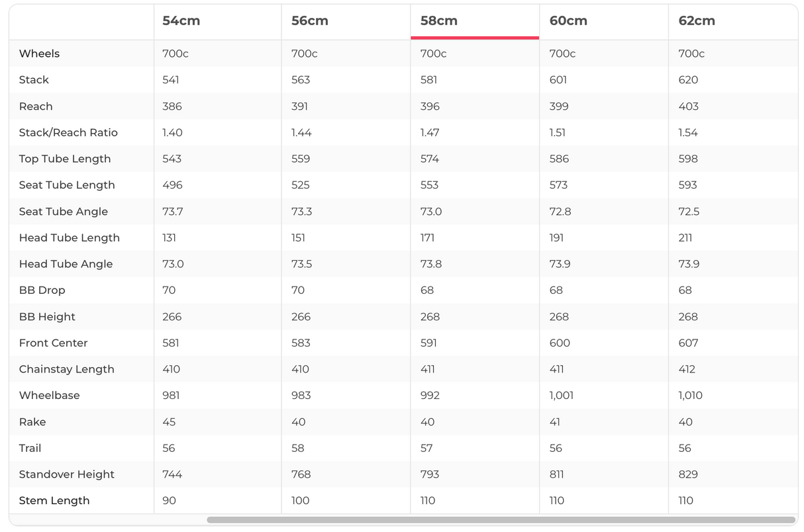Click the Reach value 396 for 58cm

tap(430, 107)
